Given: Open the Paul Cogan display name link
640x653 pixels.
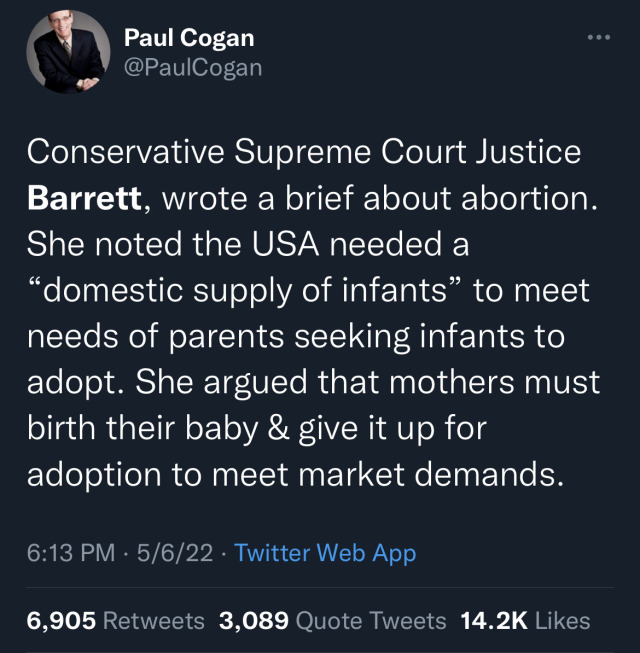Looking at the screenshot, I should click(189, 38).
